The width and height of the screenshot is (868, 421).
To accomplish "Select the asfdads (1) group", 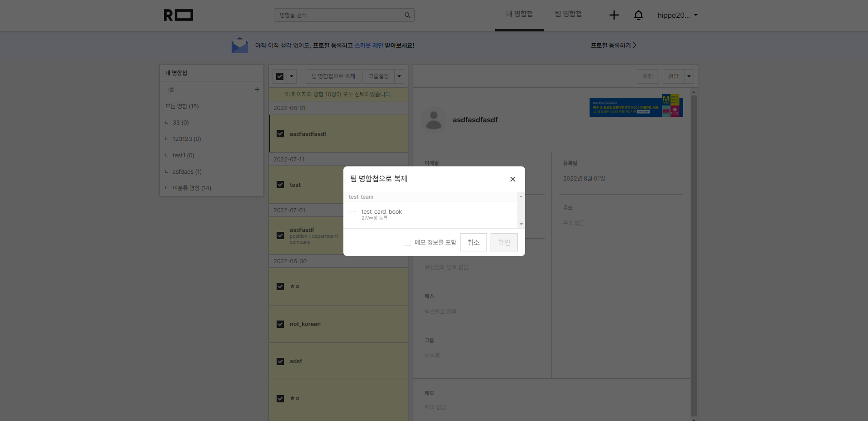I will (x=187, y=171).
